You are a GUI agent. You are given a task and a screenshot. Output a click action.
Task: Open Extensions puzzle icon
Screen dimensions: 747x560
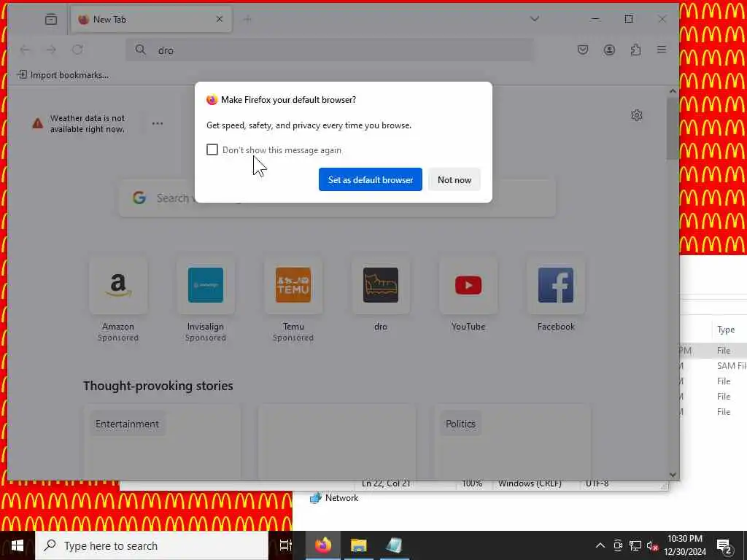(635, 50)
